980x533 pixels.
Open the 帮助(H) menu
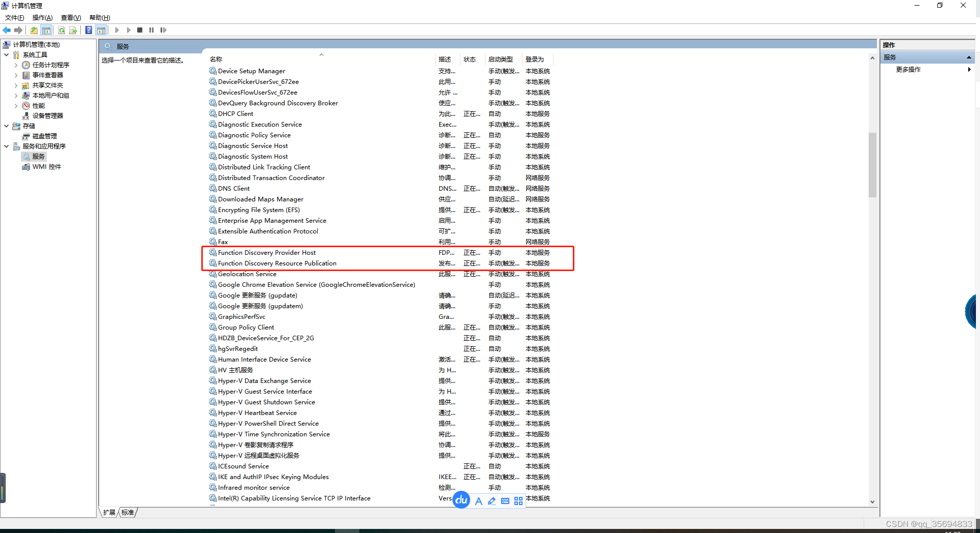click(100, 18)
